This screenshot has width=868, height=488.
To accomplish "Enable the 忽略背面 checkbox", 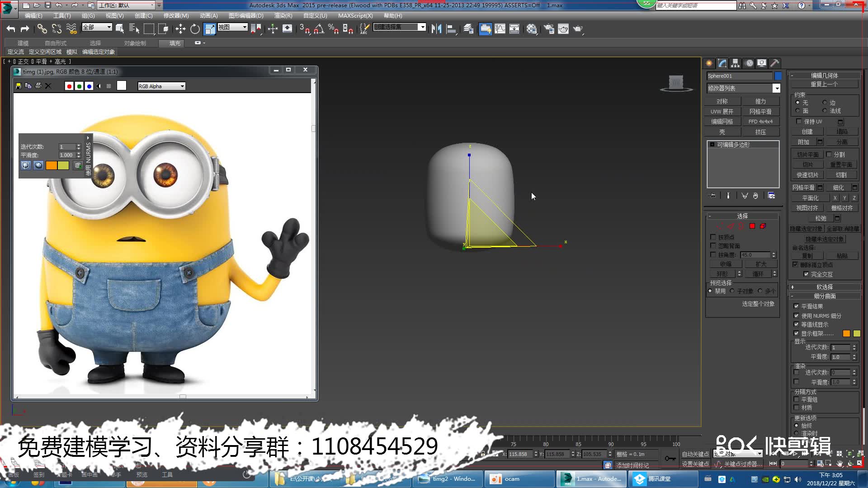I will (713, 245).
